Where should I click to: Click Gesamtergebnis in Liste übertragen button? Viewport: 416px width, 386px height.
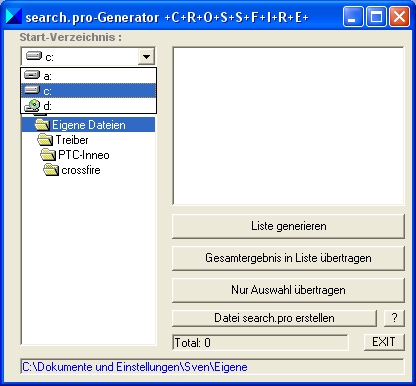[x=288, y=258]
